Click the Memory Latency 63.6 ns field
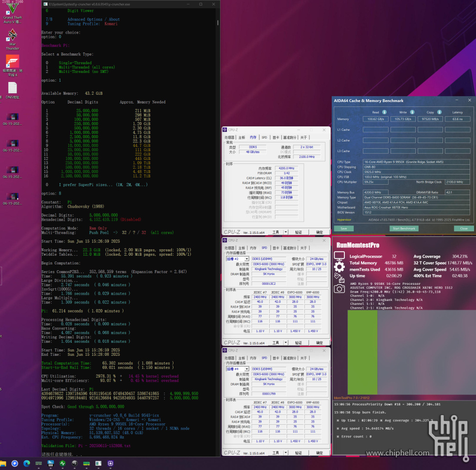Viewport: 476px width, 470px height. pos(458,119)
